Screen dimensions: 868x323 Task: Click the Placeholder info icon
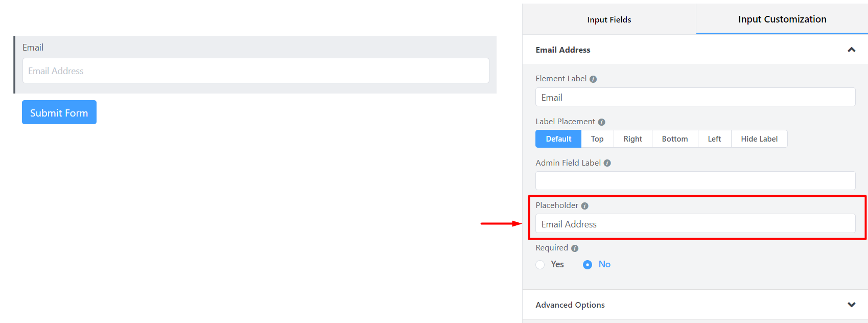(x=585, y=206)
